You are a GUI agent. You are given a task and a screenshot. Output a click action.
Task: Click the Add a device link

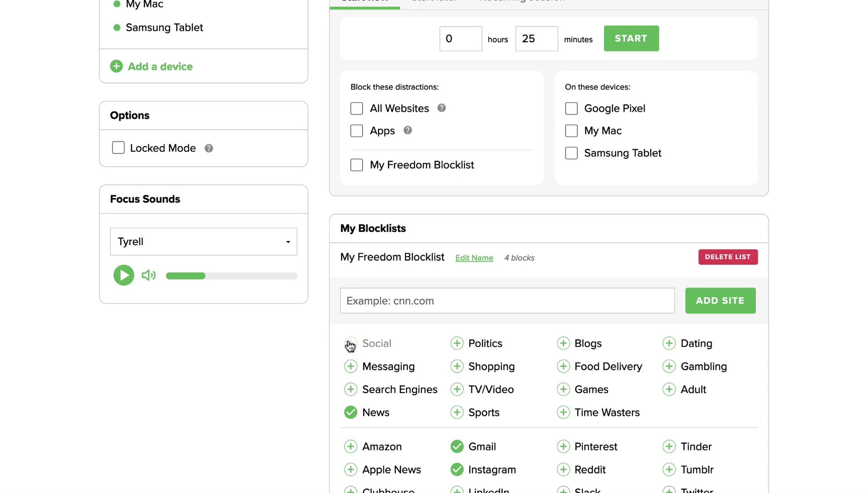[x=160, y=66]
